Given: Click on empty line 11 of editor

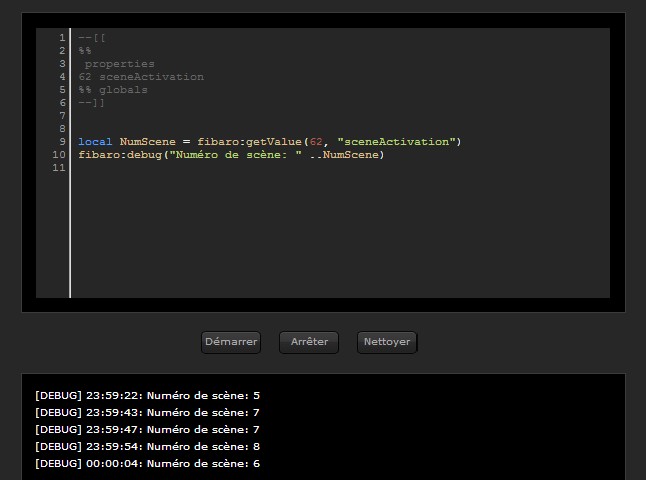Looking at the screenshot, I should [340, 168].
